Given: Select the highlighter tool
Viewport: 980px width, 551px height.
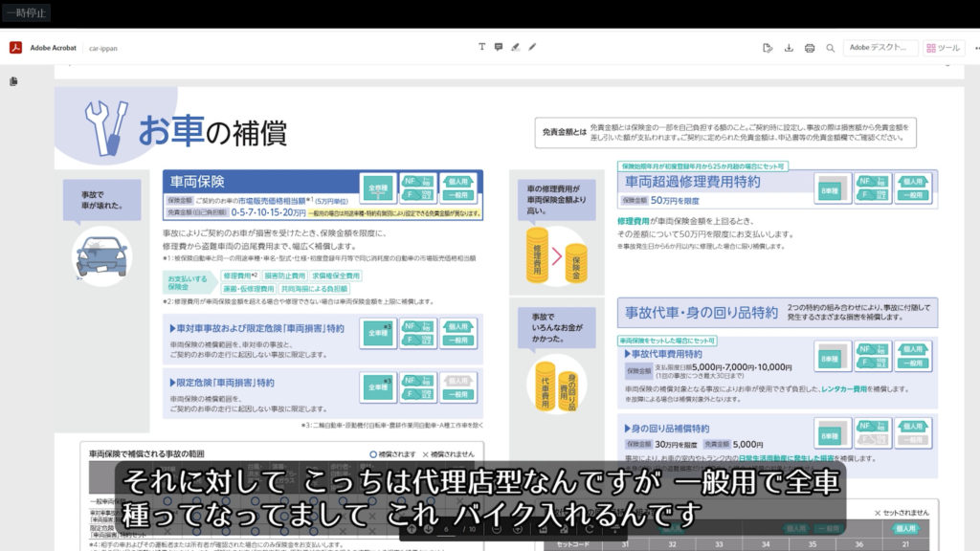Looking at the screenshot, I should (515, 47).
